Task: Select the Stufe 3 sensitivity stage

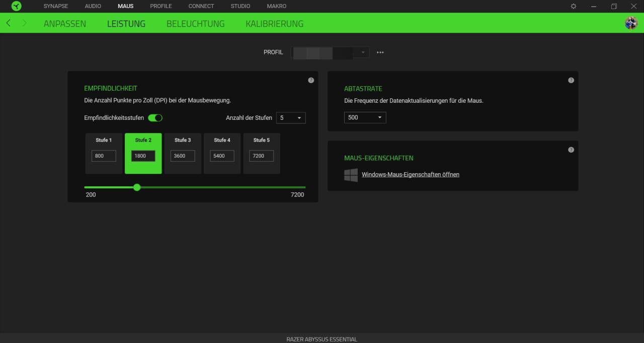Action: [183, 141]
